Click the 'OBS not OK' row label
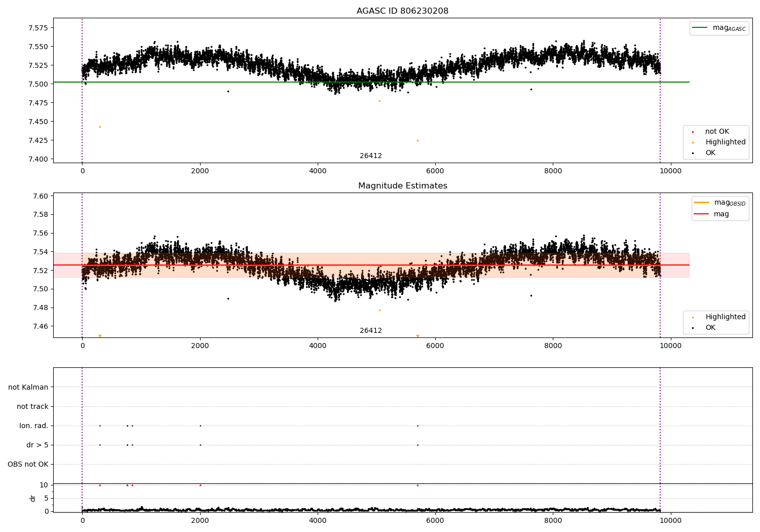The image size is (760, 532). click(28, 464)
